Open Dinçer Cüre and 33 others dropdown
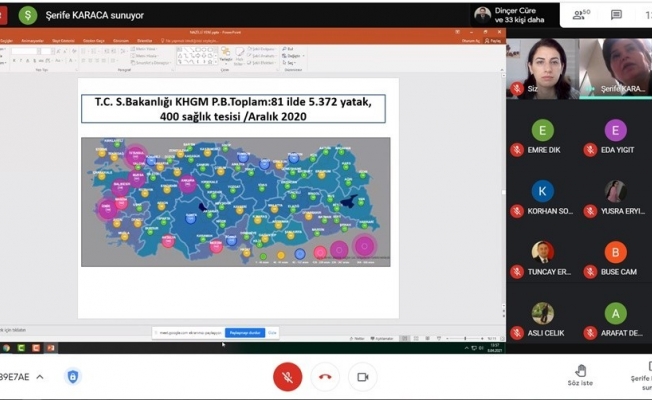 click(510, 14)
